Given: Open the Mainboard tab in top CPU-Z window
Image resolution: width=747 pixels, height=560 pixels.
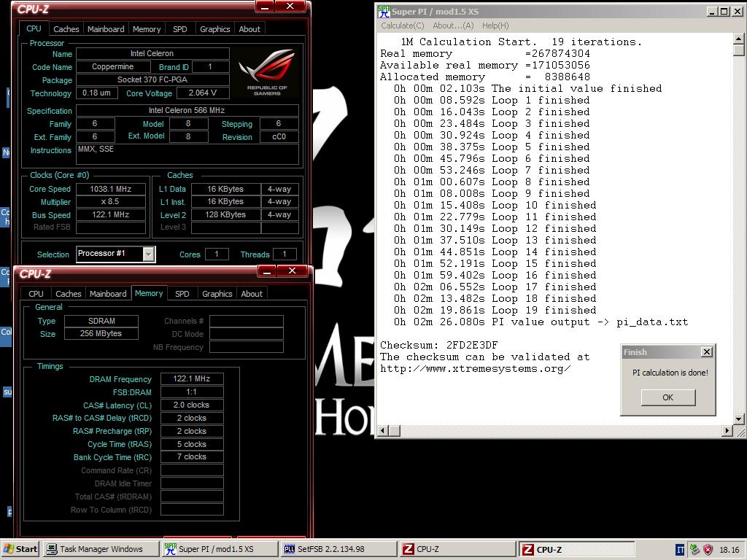Looking at the screenshot, I should coord(106,29).
